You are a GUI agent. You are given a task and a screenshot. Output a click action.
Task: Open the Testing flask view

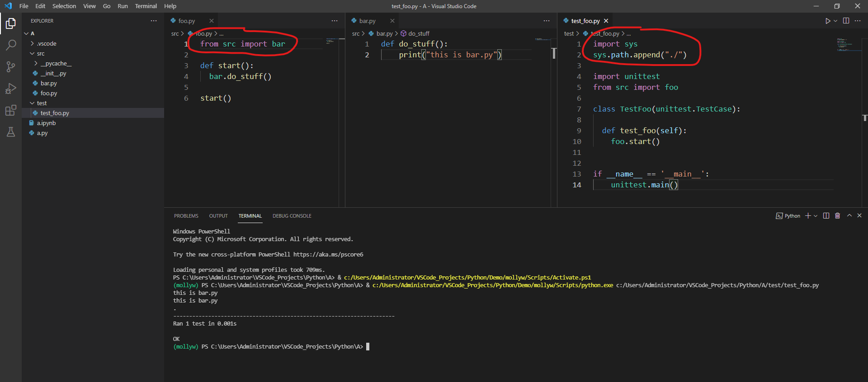(11, 132)
